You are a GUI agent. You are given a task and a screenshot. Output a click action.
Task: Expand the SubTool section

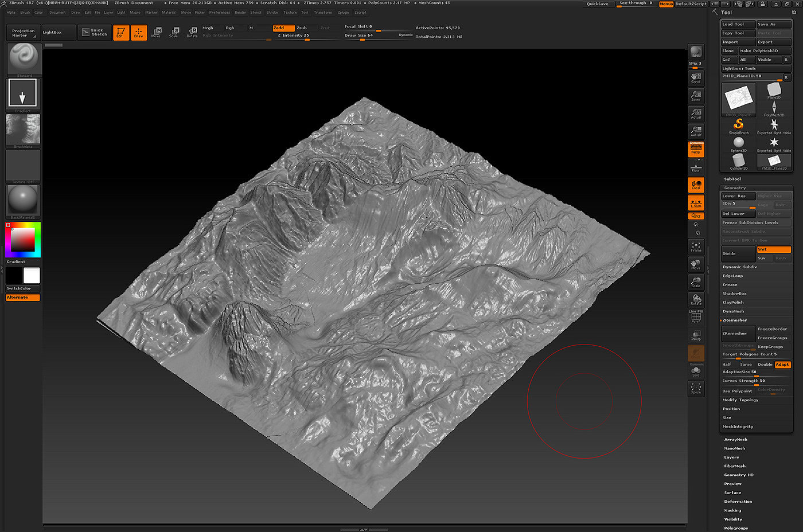tap(732, 179)
